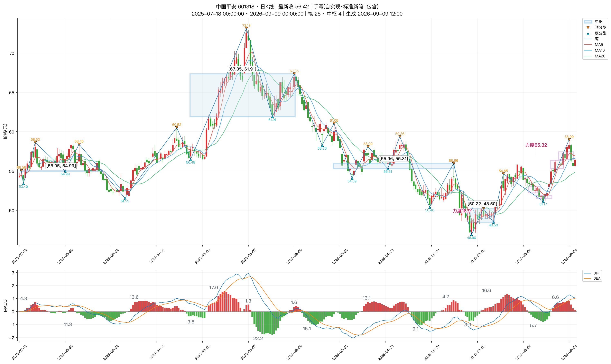The width and height of the screenshot is (611, 364).
Task: Click the orange triangle at peak 54.65
Action: point(503,174)
